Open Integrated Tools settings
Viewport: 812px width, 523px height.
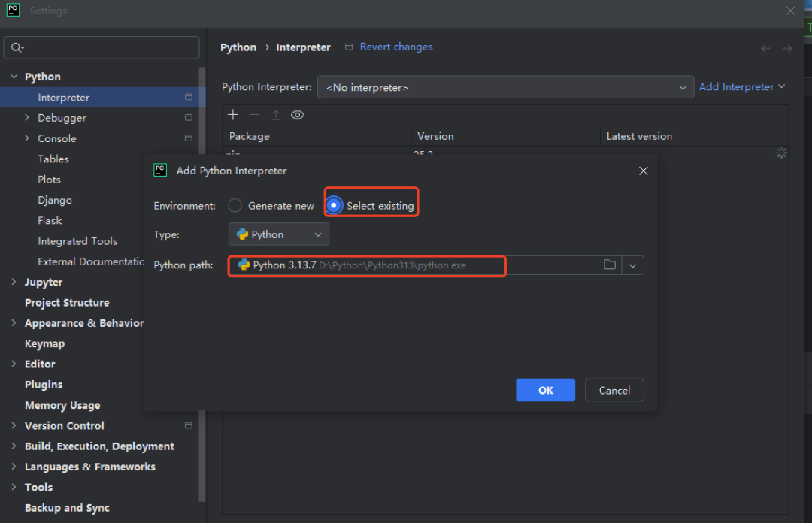77,240
